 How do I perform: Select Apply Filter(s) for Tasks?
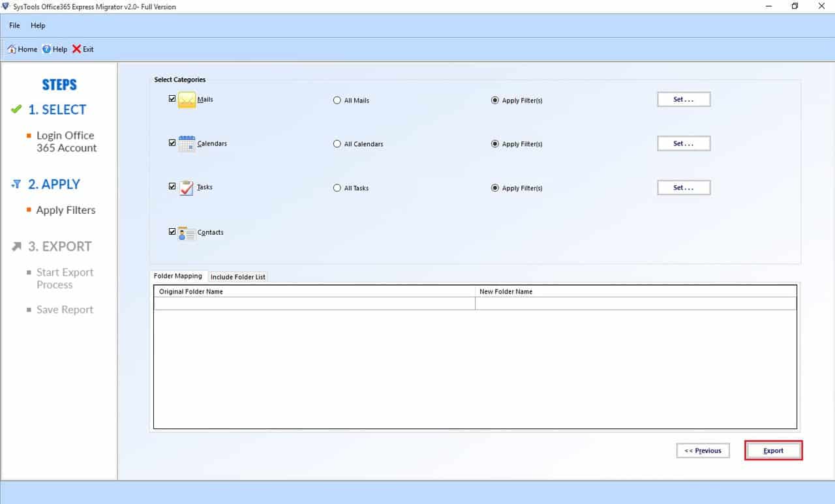pos(494,188)
